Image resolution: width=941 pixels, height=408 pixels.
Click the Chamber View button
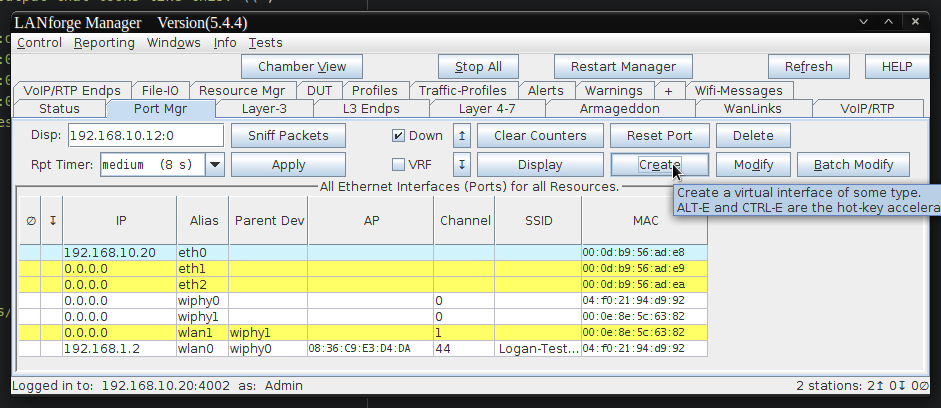click(302, 67)
